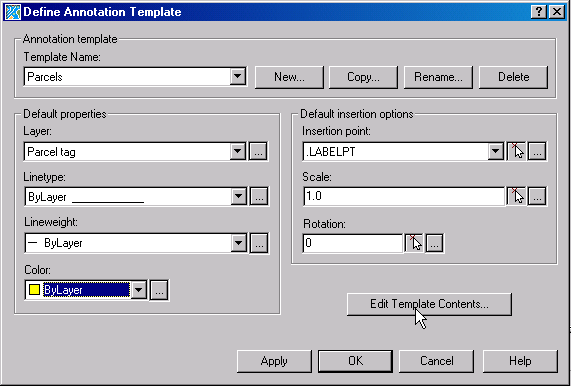Screen dimensions: 571x386
Task: Click the New... button
Action: pos(289,77)
